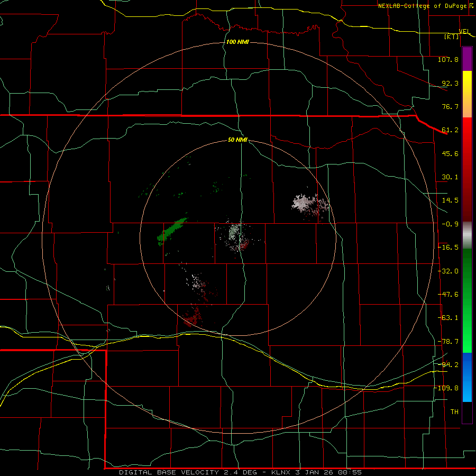Click the -32.0 velocity scale value
476x476 pixels.
[448, 271]
